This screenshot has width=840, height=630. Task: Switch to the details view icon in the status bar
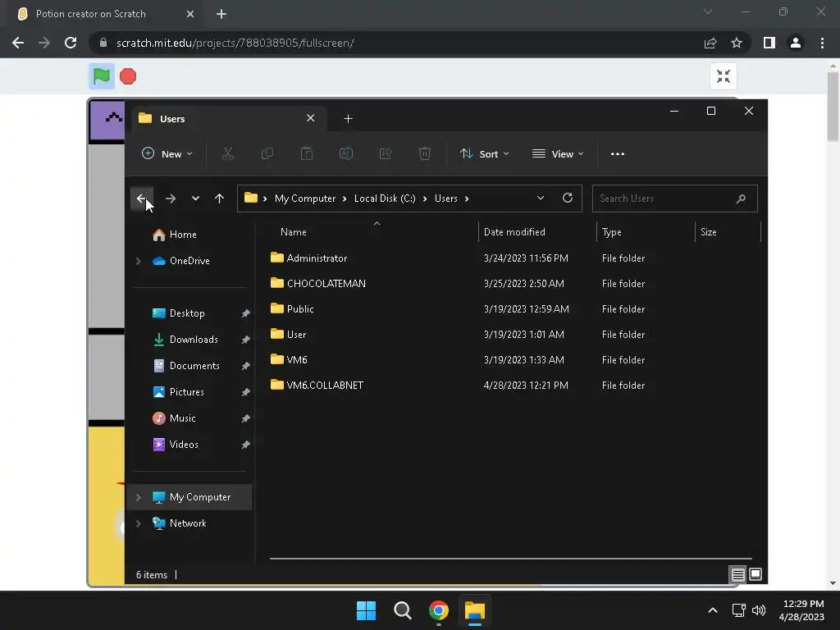(x=737, y=574)
